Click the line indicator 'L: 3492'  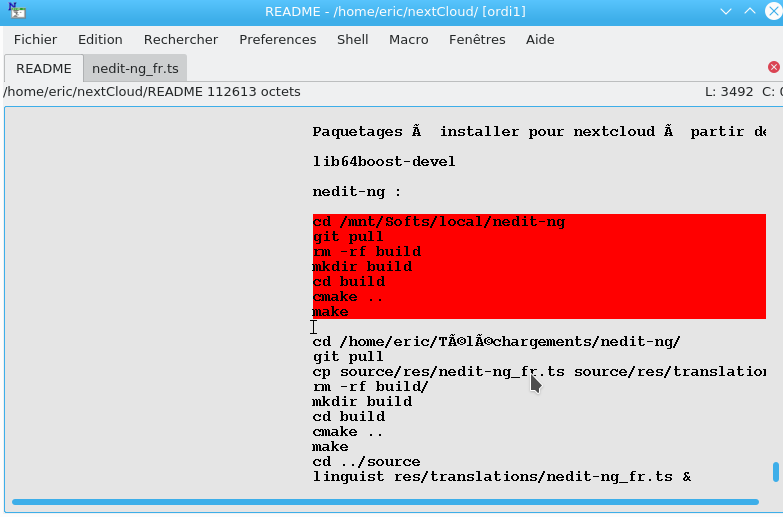pos(729,92)
